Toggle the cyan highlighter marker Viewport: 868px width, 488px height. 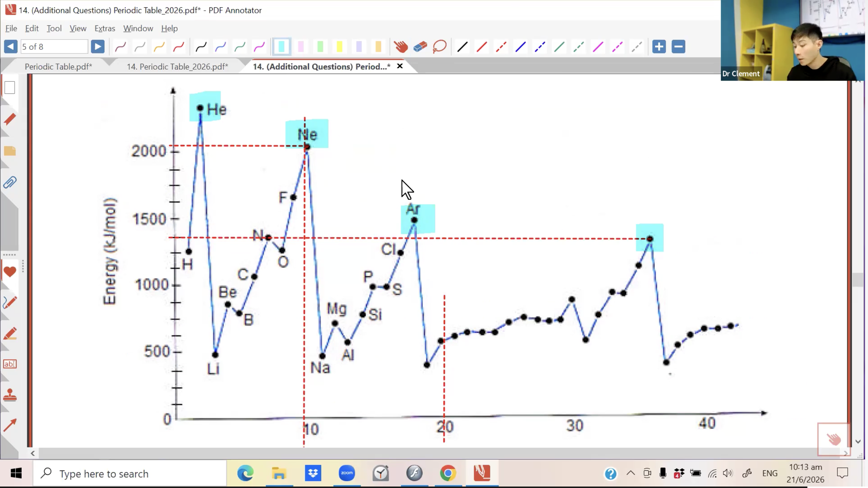(x=281, y=47)
